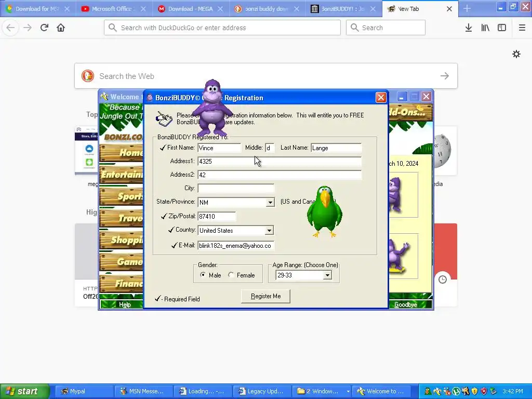
Task: Click the Register Me button
Action: tap(265, 296)
